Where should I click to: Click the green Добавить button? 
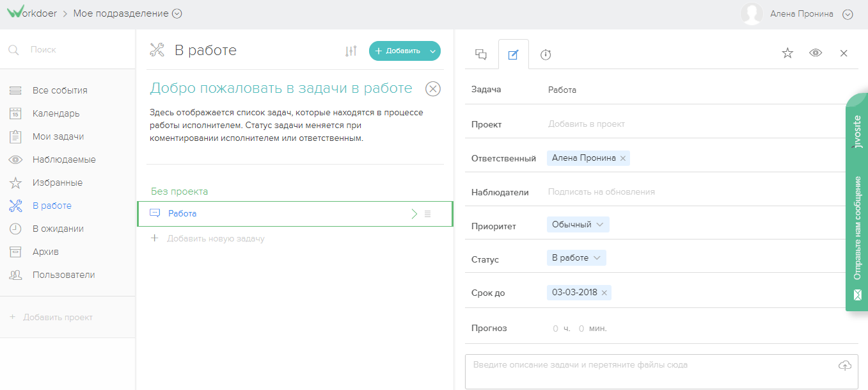(x=399, y=51)
